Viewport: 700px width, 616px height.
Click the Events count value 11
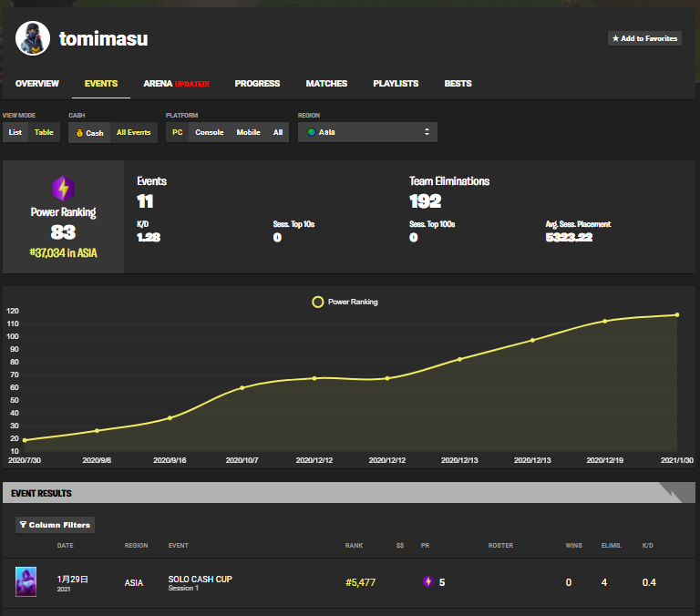coord(145,201)
